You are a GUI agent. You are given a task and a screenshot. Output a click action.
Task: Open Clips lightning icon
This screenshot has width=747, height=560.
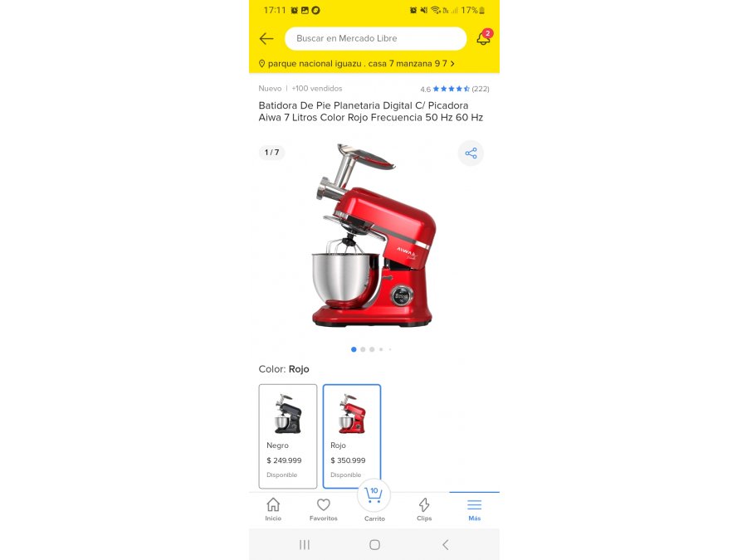pos(424,509)
